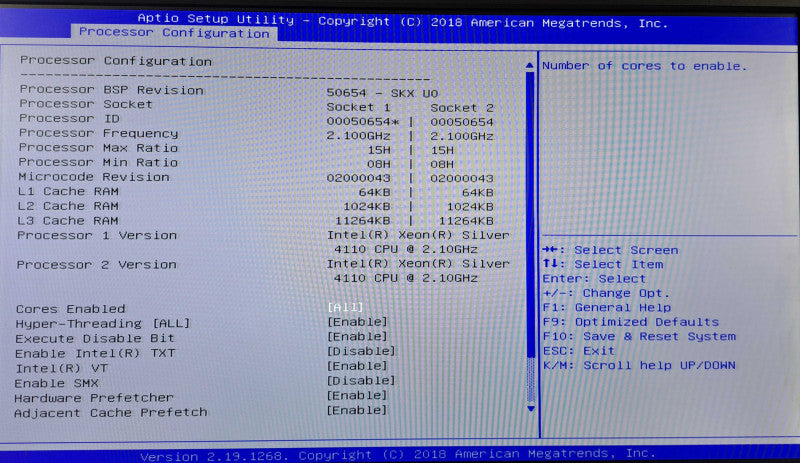Click the scrollbar up arrow
The height and width of the screenshot is (463, 800).
(530, 65)
